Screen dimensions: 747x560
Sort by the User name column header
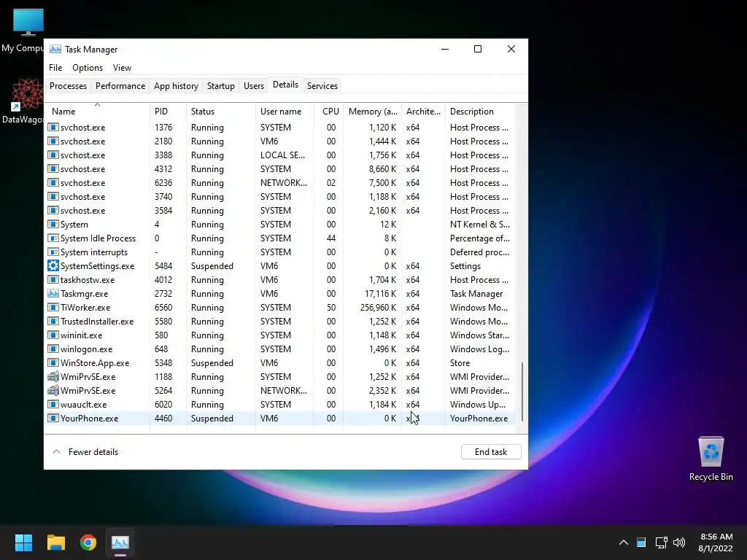tap(285, 111)
